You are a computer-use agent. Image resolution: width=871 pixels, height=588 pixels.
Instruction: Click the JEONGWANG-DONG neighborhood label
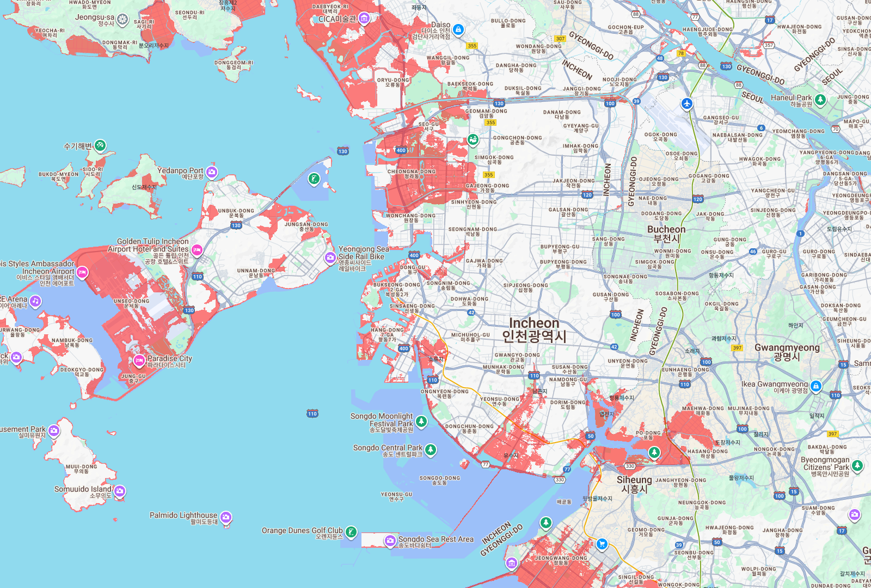(x=561, y=560)
